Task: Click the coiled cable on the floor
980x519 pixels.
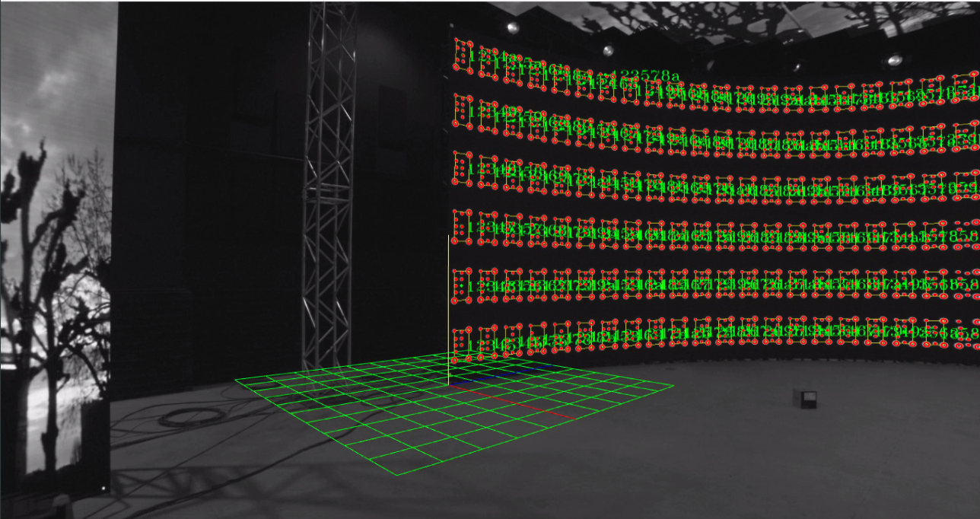Action: 182,417
